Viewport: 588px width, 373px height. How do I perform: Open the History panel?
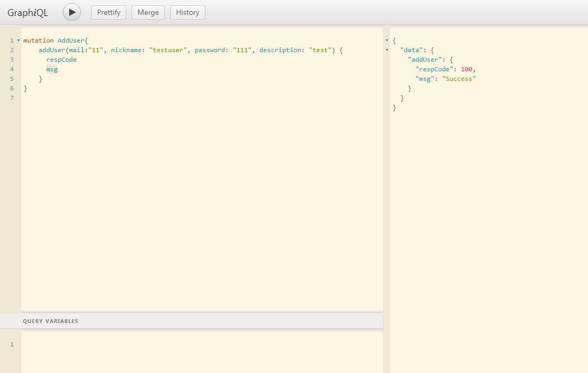click(187, 12)
